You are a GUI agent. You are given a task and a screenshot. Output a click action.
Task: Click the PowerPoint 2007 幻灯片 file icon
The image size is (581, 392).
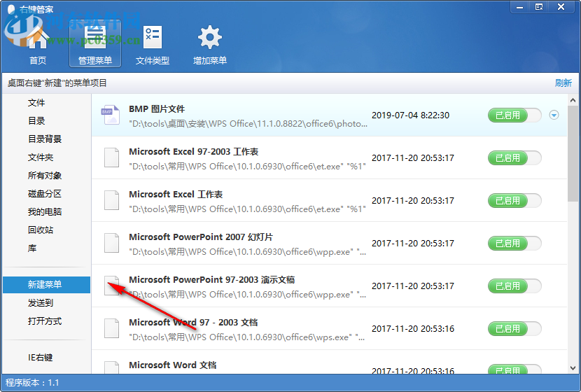(x=111, y=243)
